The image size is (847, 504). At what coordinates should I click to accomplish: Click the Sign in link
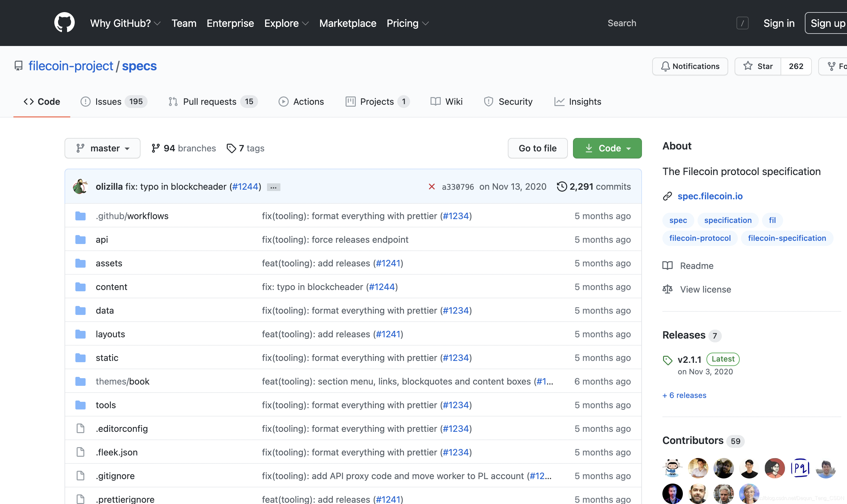[x=779, y=23]
